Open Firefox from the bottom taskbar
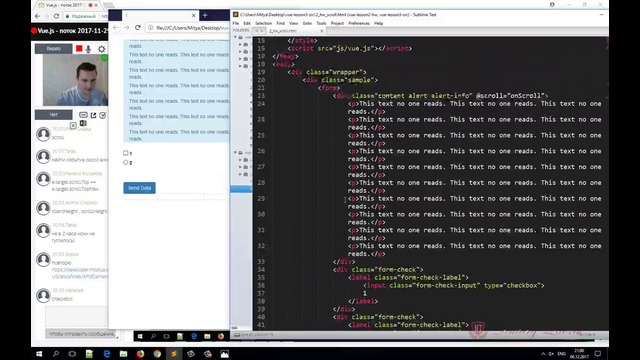 [x=140, y=354]
